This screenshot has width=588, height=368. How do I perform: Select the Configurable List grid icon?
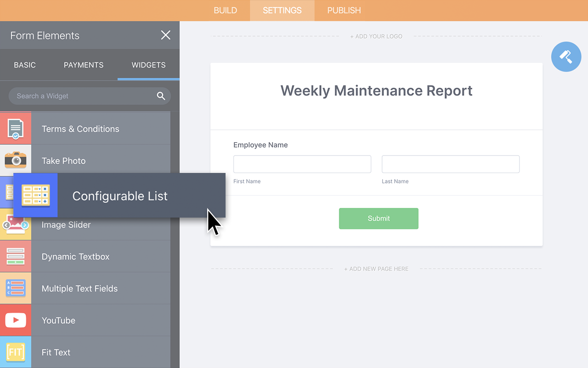coord(35,195)
